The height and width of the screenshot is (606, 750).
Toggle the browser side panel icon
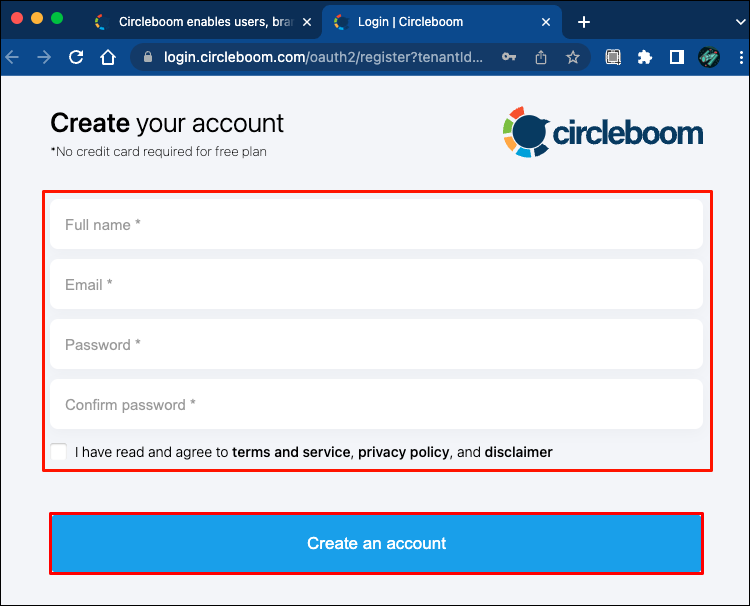(x=677, y=58)
